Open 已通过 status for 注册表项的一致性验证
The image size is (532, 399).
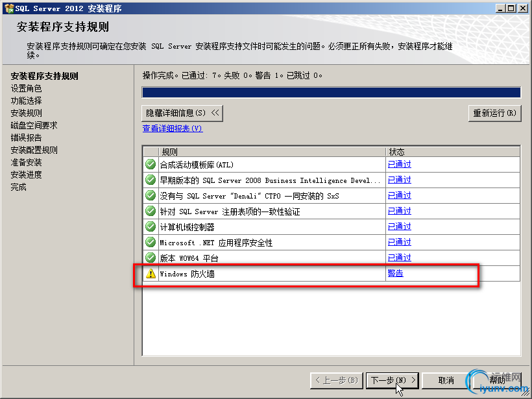[400, 211]
